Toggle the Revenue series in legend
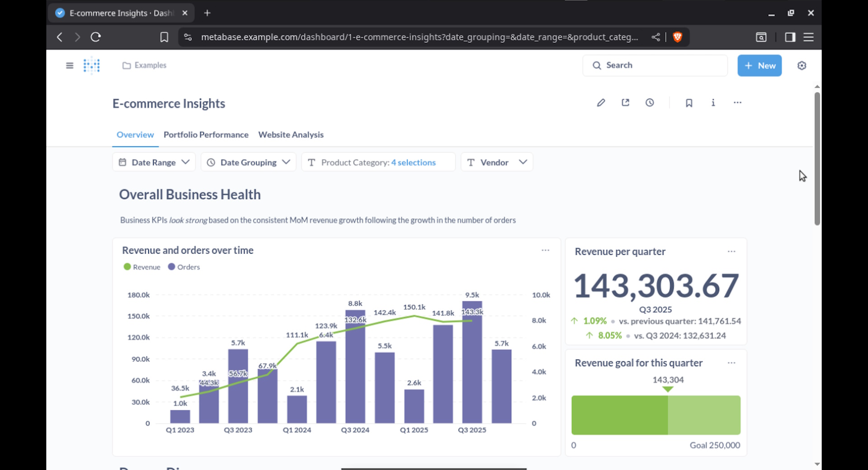 (x=142, y=267)
